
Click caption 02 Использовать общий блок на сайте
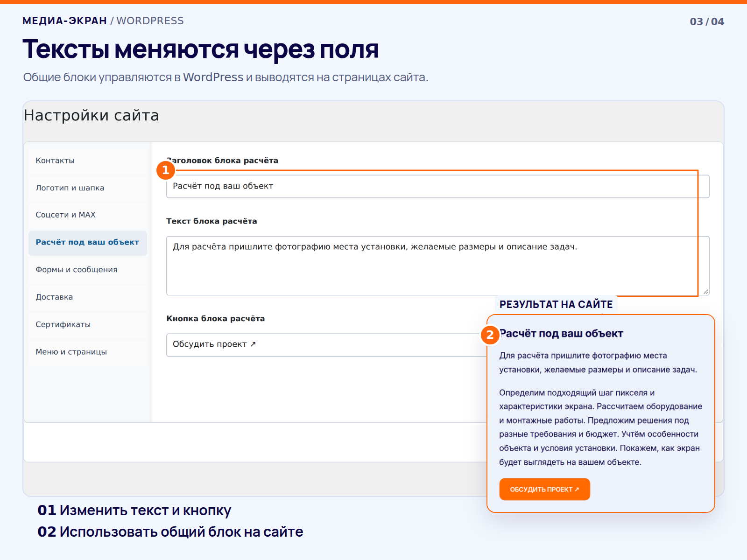170,532
